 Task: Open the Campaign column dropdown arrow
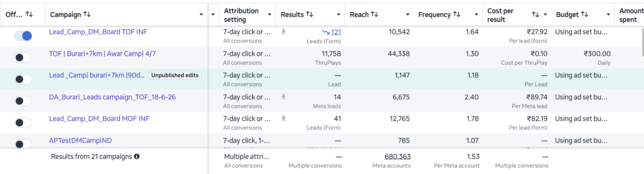[x=201, y=14]
